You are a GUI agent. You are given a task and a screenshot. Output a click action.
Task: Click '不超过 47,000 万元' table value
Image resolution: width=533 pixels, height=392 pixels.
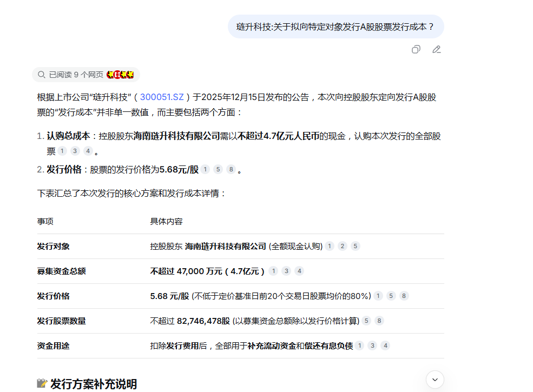click(x=186, y=271)
